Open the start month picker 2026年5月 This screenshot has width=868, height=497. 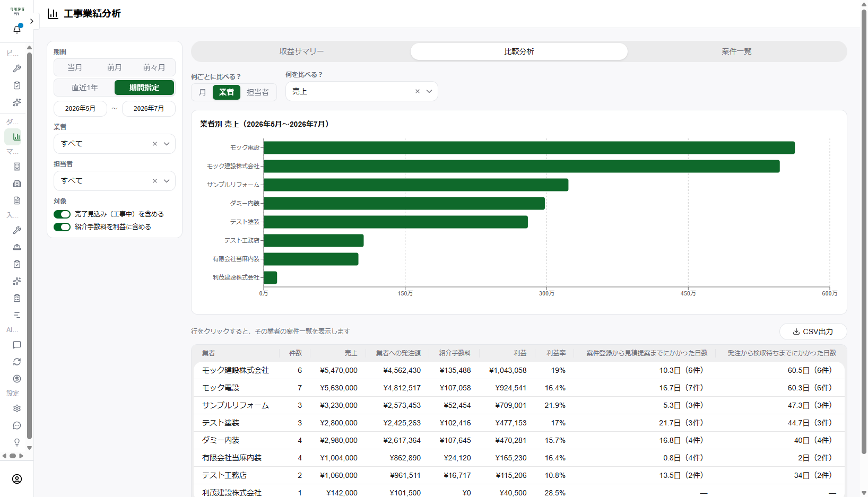click(80, 109)
